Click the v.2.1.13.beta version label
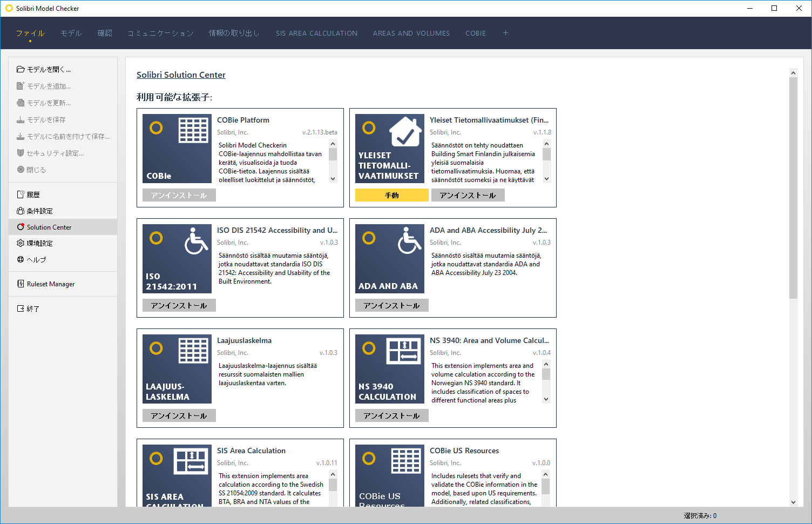Image resolution: width=812 pixels, height=524 pixels. (320, 132)
